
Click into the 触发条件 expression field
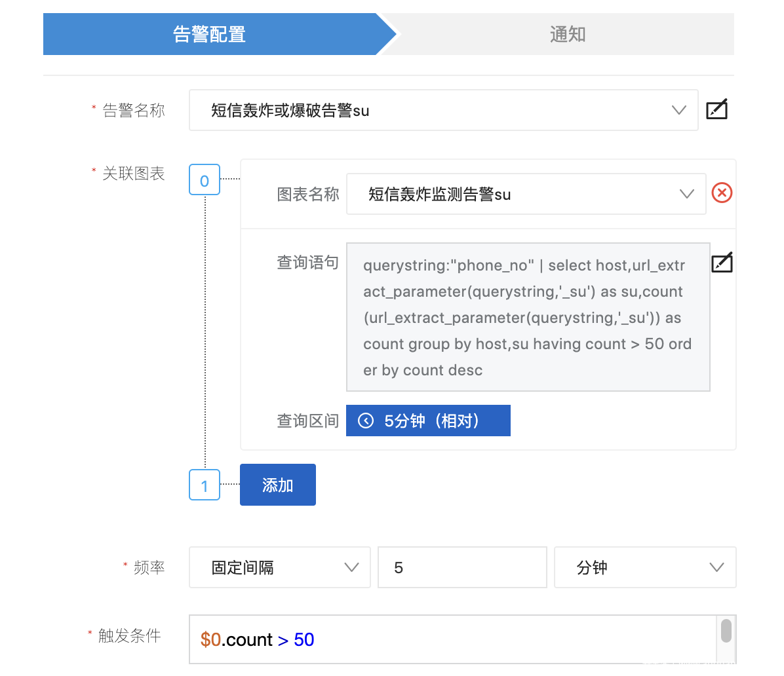pos(452,639)
